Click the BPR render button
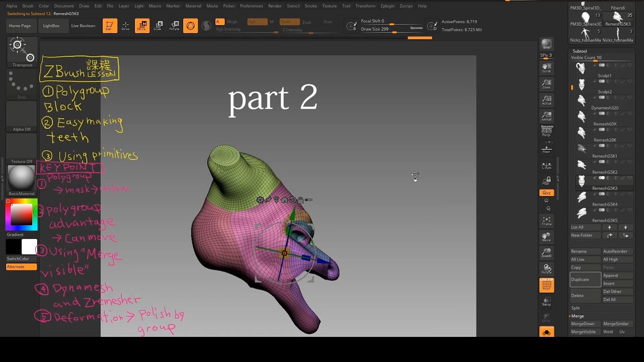 pyautogui.click(x=546, y=44)
